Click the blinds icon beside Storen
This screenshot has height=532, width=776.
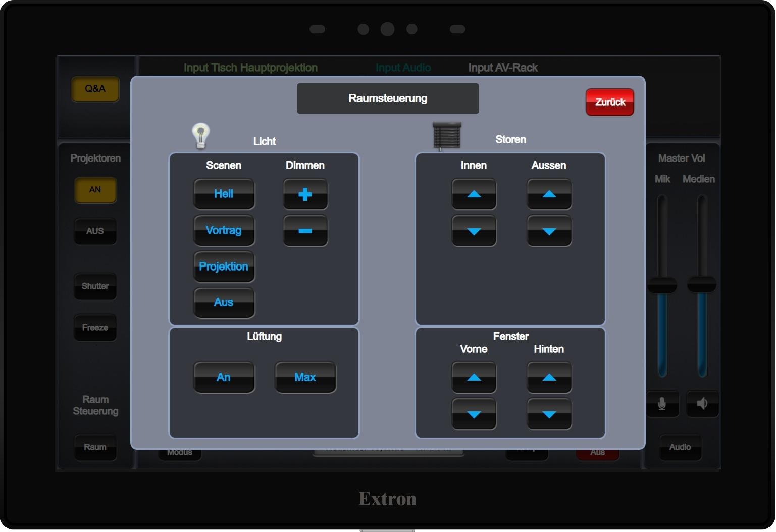(447, 136)
